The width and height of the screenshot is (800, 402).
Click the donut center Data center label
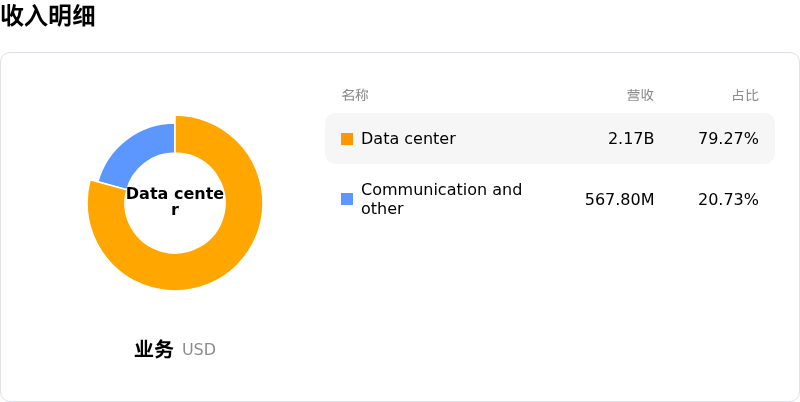pyautogui.click(x=175, y=202)
